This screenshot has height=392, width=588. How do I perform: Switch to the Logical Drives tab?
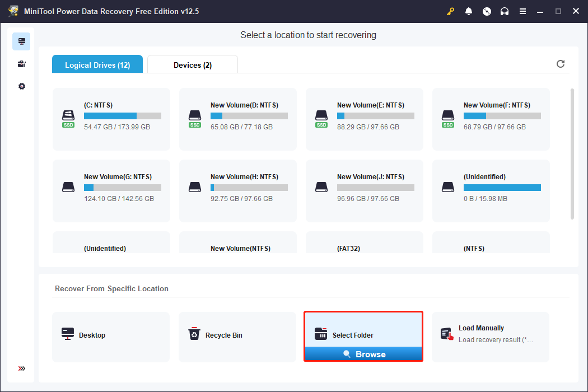[x=97, y=64]
